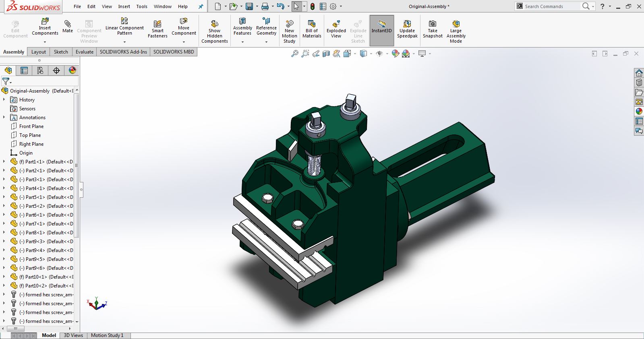The width and height of the screenshot is (644, 339).
Task: Open Linear Component Pattern tool
Action: coord(124,26)
